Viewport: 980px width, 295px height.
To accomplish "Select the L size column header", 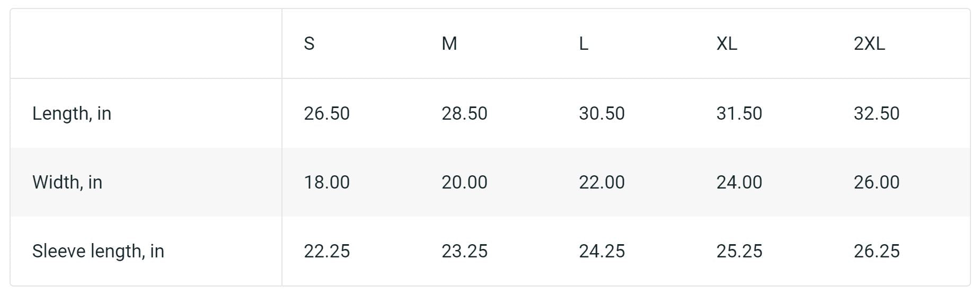I will coord(583,43).
